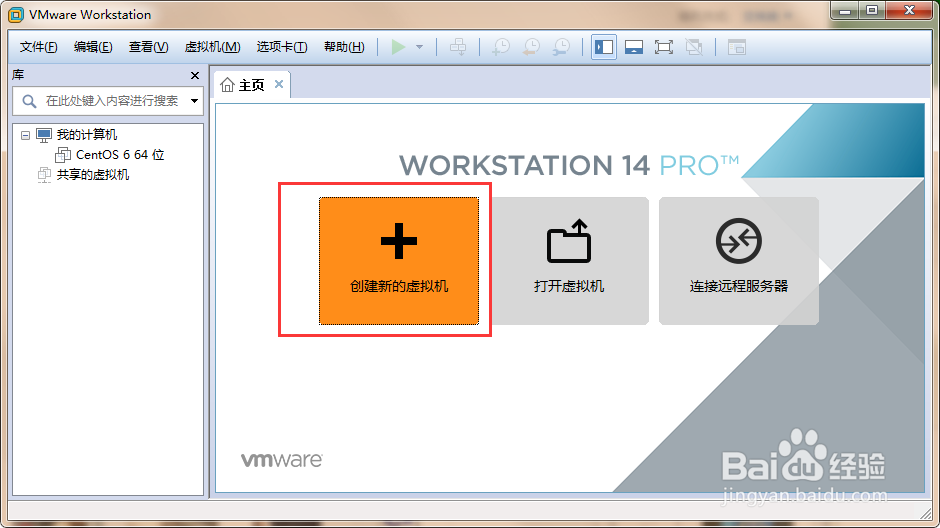The image size is (940, 528).
Task: Switch to the 主页 tab
Action: (251, 85)
